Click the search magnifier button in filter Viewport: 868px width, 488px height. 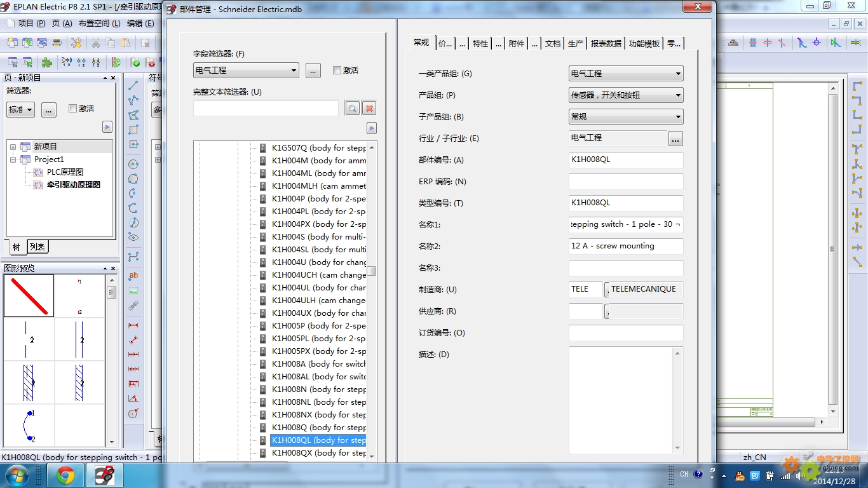(x=353, y=108)
